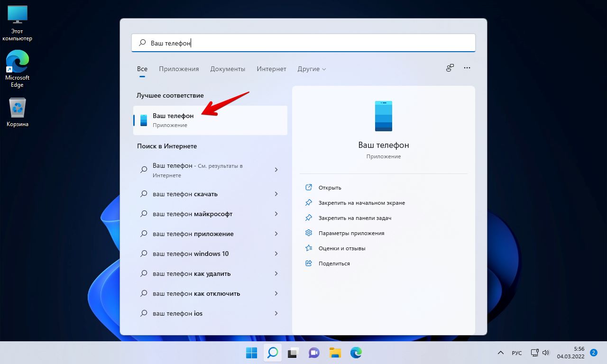Click the 'Ваш телефон' app icon in best match
The width and height of the screenshot is (607, 364).
[144, 120]
